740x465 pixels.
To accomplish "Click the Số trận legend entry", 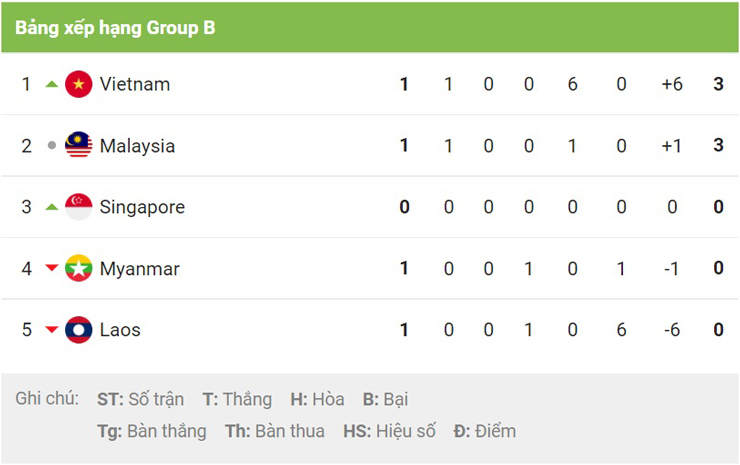I will tap(141, 400).
